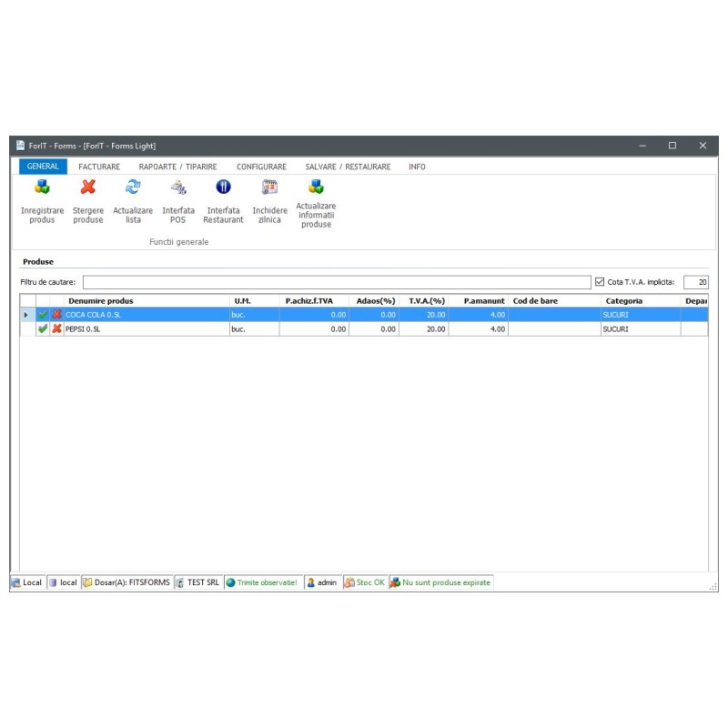Viewport: 728px width, 728px height.
Task: Click the Filtru de cautare search field
Action: 337,282
